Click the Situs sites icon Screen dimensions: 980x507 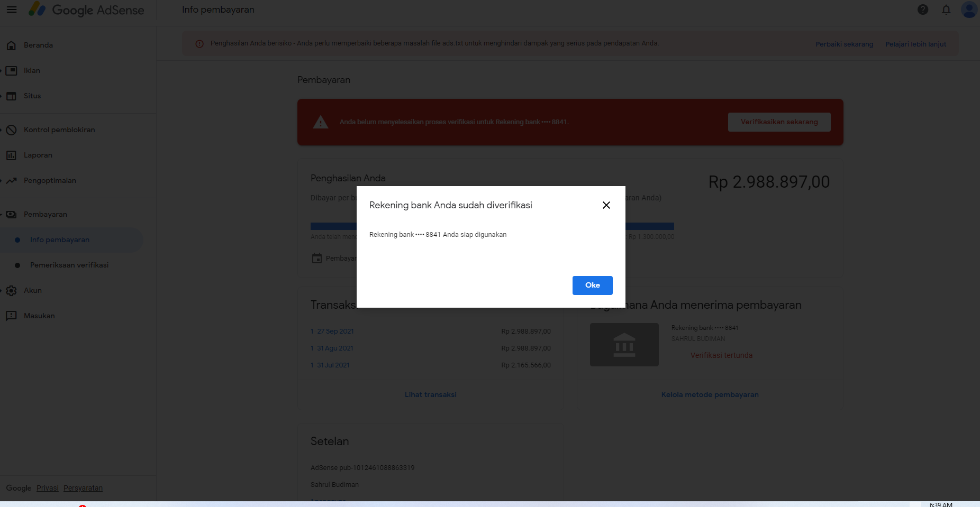click(11, 96)
